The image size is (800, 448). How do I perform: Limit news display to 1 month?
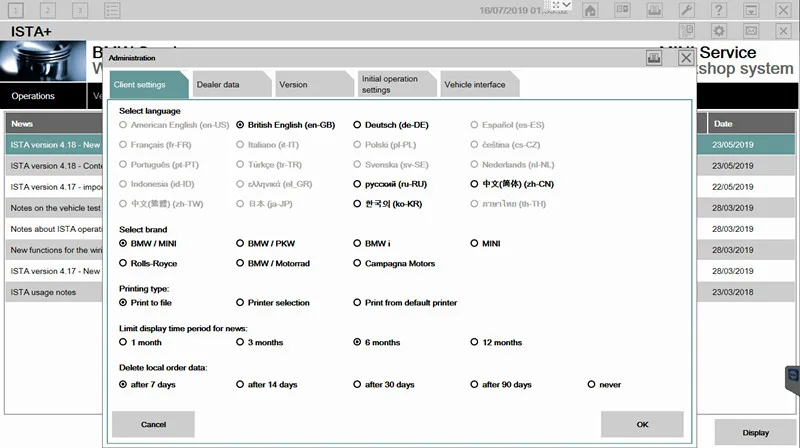(x=140, y=342)
